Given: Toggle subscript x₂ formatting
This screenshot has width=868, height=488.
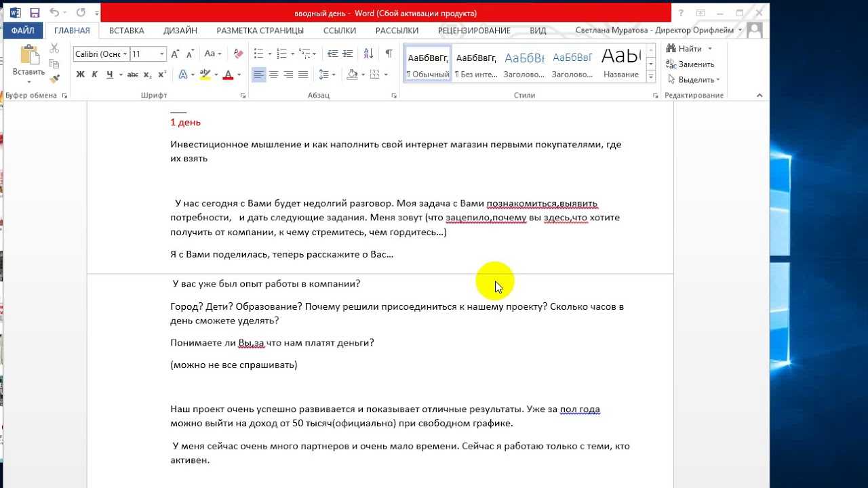Looking at the screenshot, I should pos(148,75).
